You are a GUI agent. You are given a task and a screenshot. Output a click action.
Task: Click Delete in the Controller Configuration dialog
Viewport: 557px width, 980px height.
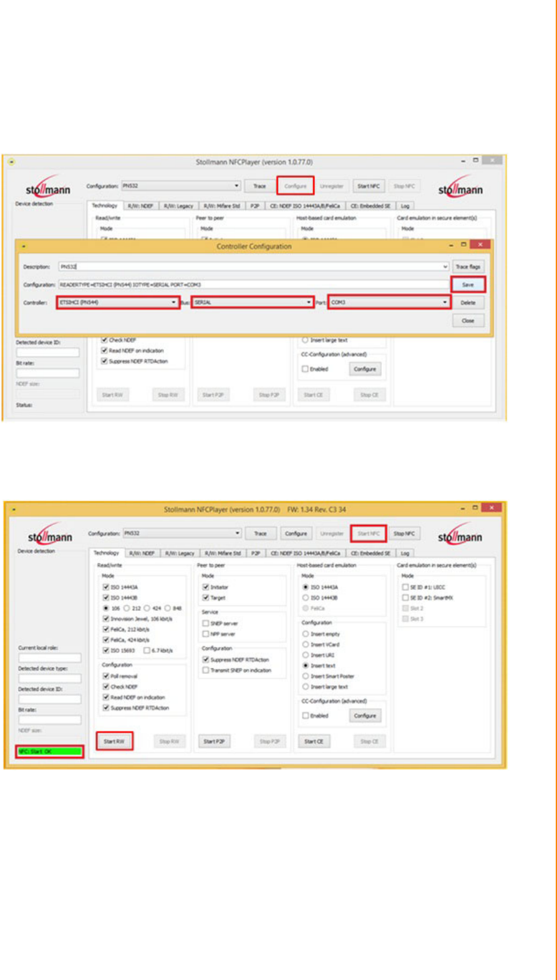(468, 302)
